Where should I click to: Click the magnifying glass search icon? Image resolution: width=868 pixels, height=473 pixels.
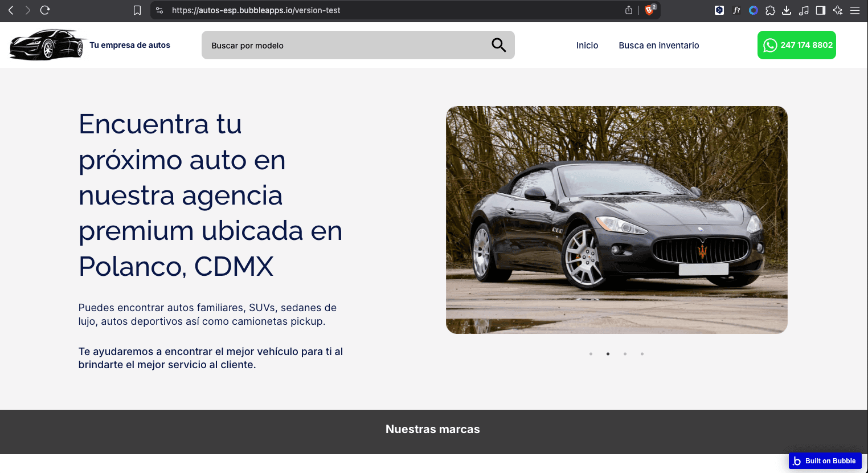tap(498, 45)
